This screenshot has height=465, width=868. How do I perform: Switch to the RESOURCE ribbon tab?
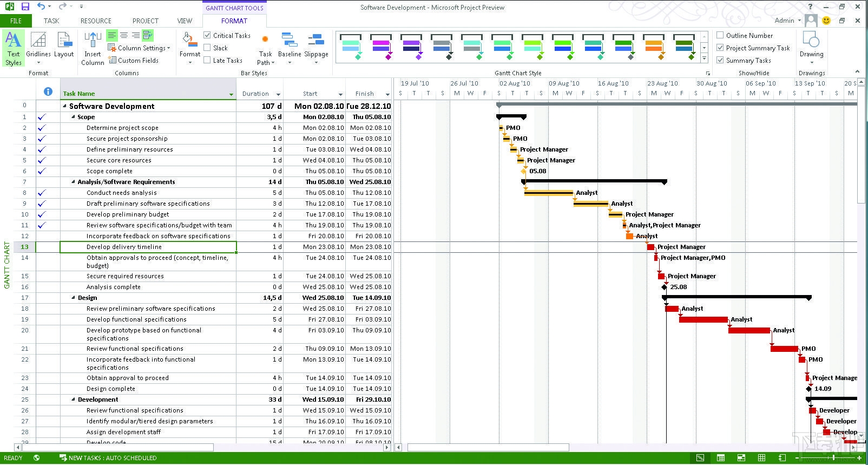96,21
